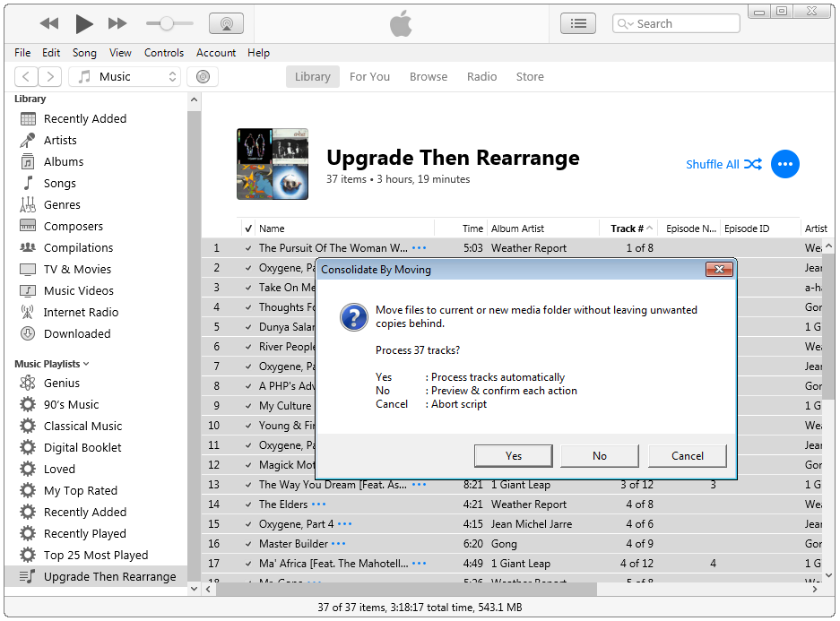Switch to the Browse tab
Viewport: 840px width, 621px height.
429,76
